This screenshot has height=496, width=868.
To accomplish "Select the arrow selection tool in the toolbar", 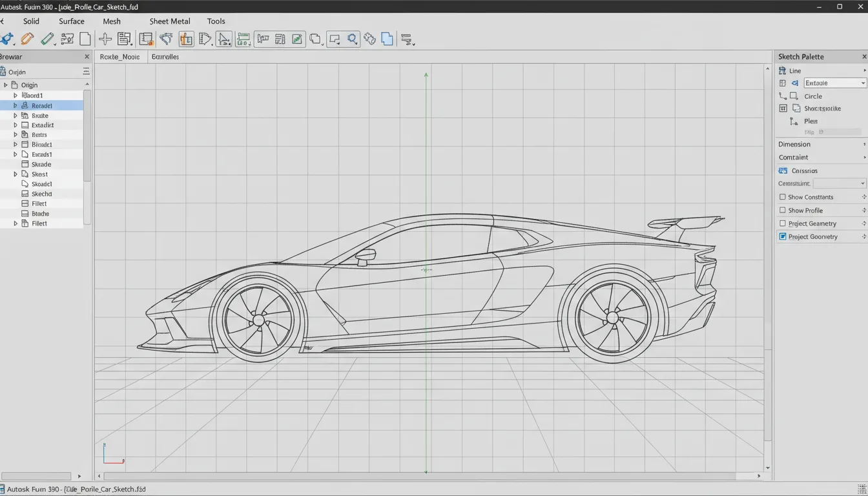I will (x=224, y=39).
